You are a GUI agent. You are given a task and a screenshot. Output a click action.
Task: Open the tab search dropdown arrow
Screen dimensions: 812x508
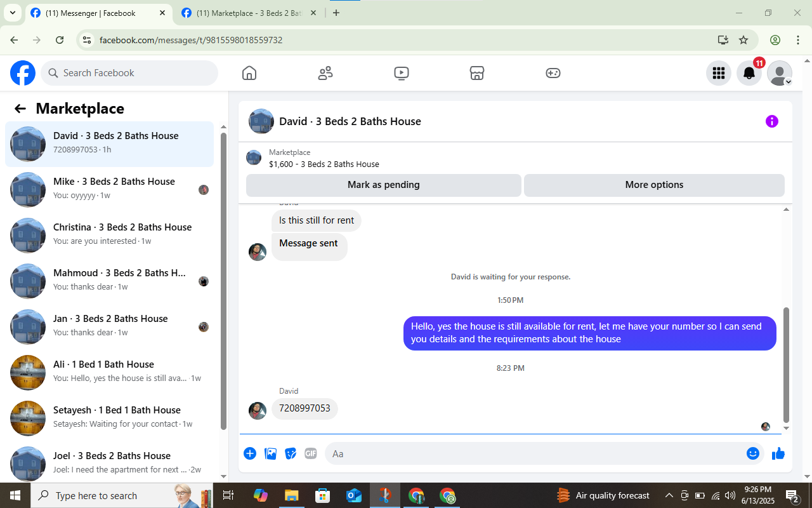click(x=12, y=13)
